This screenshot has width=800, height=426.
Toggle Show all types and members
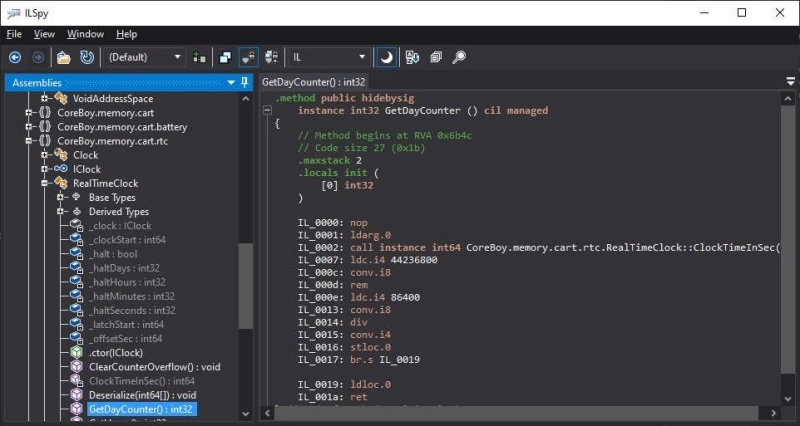(271, 57)
